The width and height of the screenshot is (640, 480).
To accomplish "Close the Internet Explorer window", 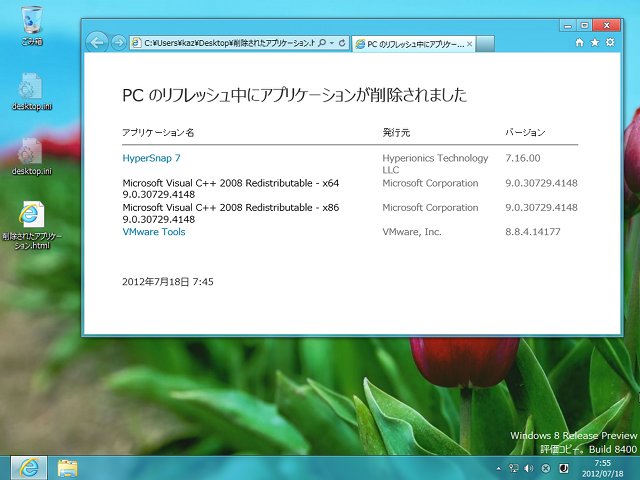I will [607, 26].
